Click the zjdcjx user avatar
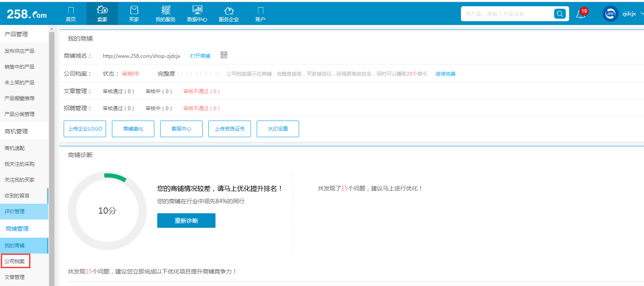The height and width of the screenshot is (286, 644). tap(610, 14)
